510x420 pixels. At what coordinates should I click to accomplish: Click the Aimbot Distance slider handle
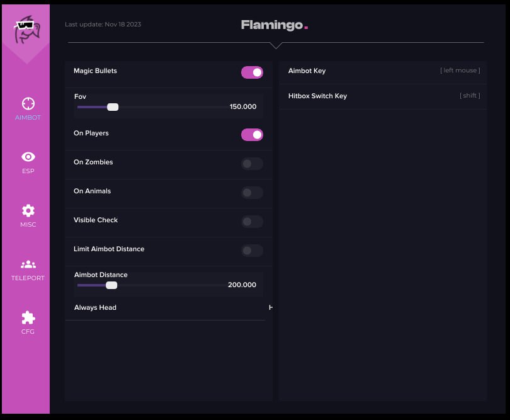[111, 285]
